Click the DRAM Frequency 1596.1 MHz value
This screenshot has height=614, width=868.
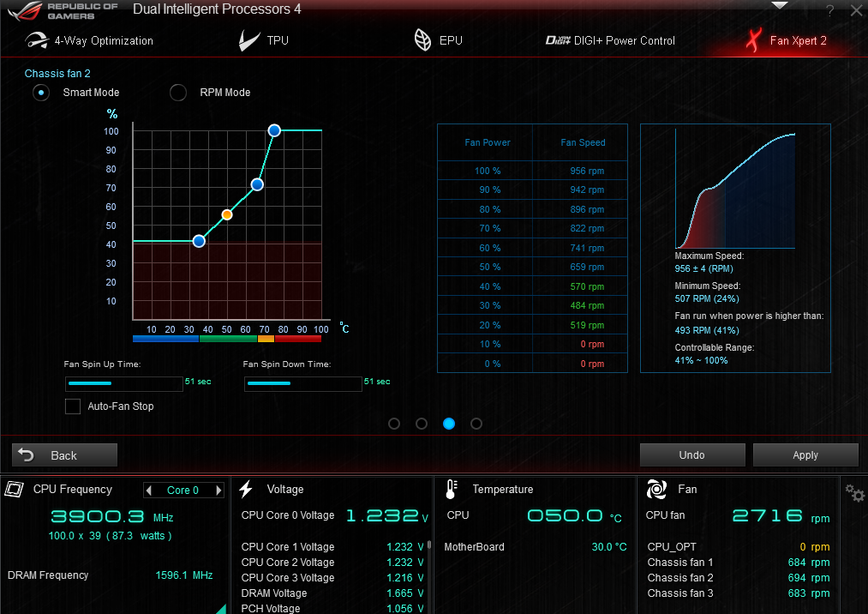tap(183, 575)
